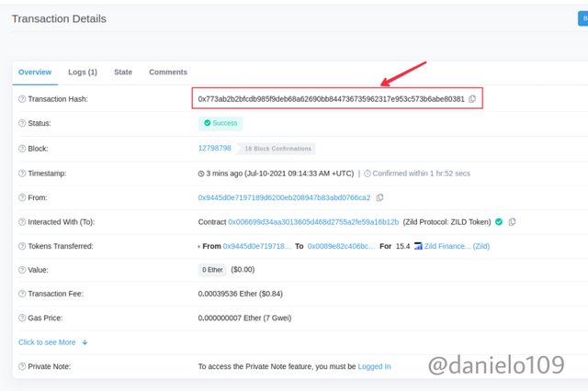The image size is (588, 391).
Task: Open token sender 0x9445d0e719718... link
Action: pyautogui.click(x=257, y=246)
